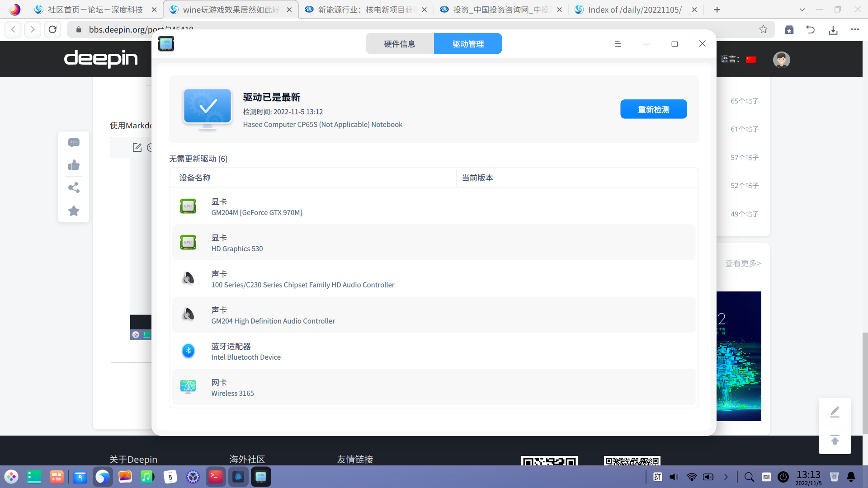This screenshot has height=488, width=868.
Task: Click the Wireless 3165 network card icon
Action: (x=188, y=387)
